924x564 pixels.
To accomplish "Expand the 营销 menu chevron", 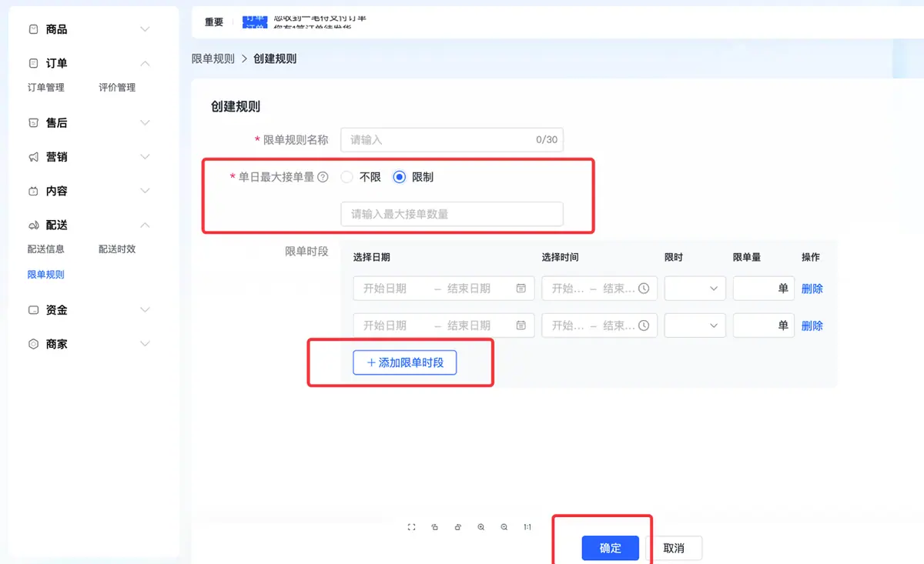I will tap(145, 157).
